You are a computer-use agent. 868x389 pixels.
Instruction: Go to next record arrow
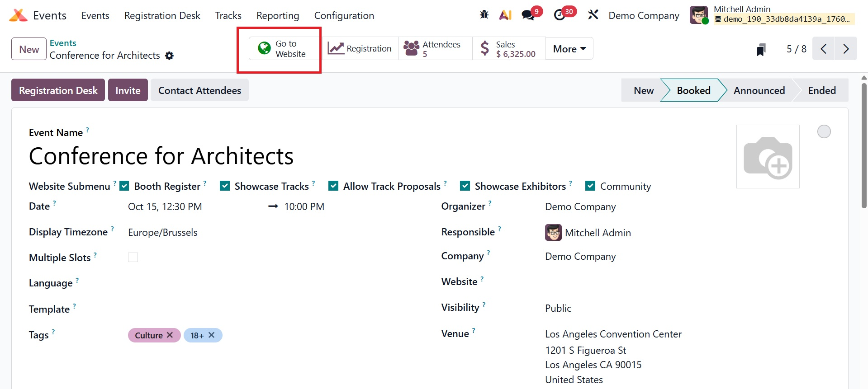(x=846, y=49)
